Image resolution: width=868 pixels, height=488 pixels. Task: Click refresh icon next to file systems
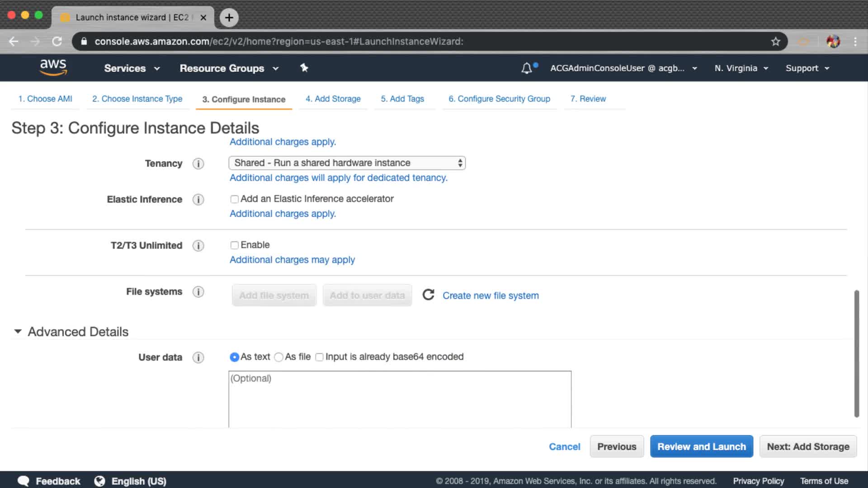coord(428,295)
